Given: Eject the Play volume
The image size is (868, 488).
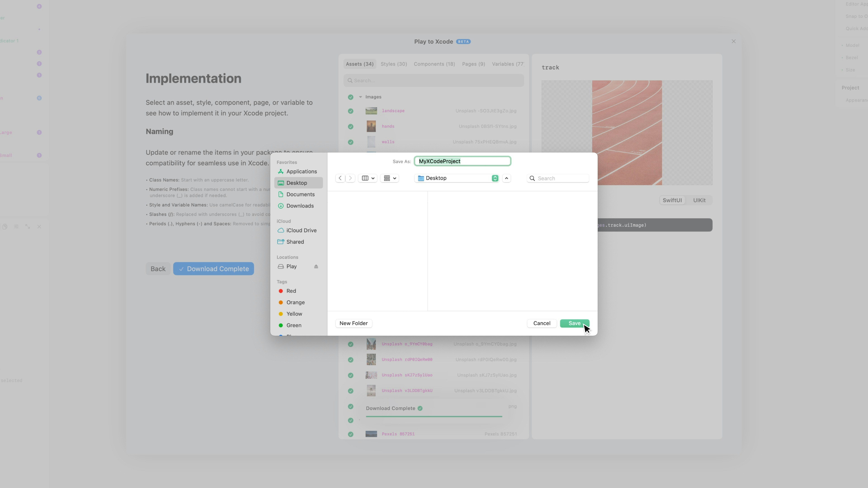Looking at the screenshot, I should (316, 266).
